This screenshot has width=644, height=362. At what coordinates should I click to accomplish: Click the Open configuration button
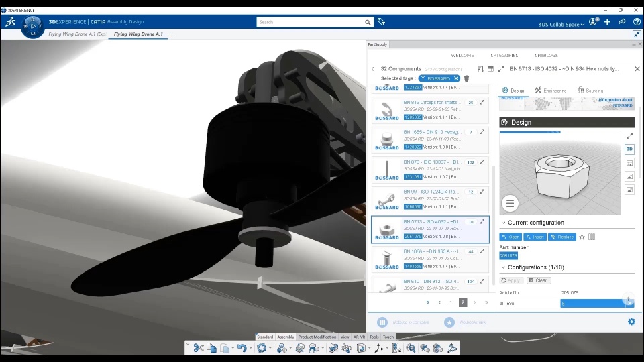tap(511, 237)
